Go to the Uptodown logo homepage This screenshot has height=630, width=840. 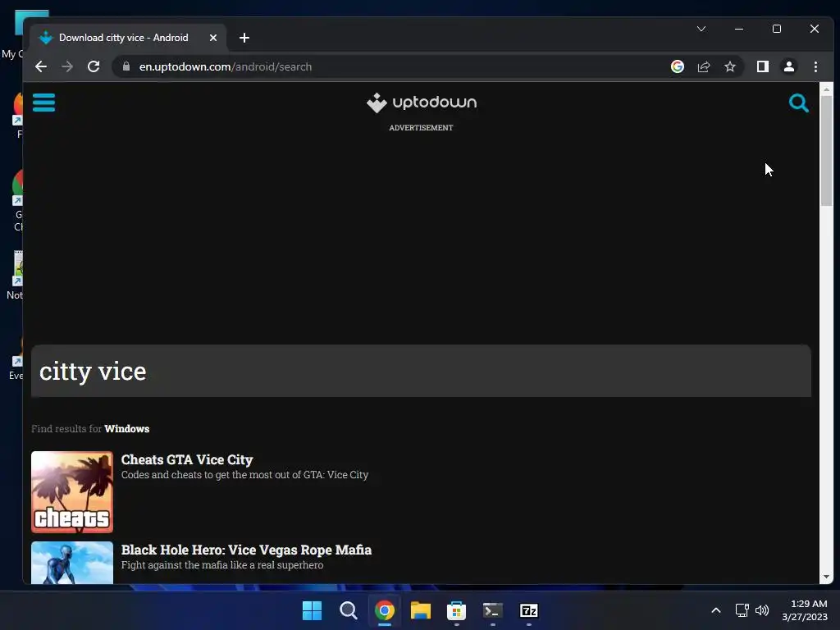point(421,103)
